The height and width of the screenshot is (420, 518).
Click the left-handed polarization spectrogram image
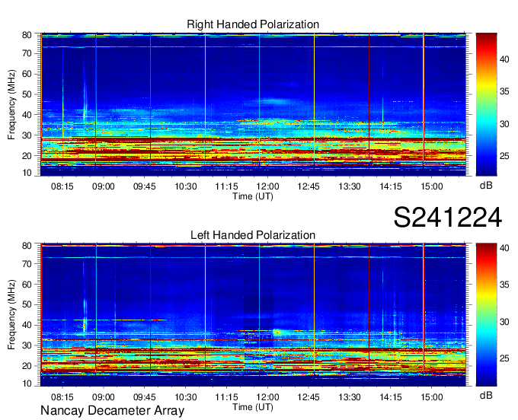pos(253,315)
